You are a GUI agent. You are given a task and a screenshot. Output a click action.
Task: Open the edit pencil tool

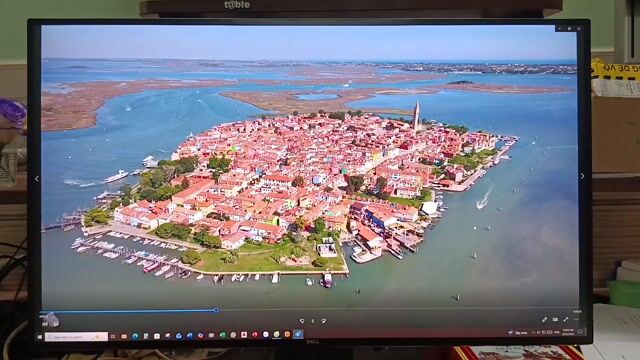[544, 320]
